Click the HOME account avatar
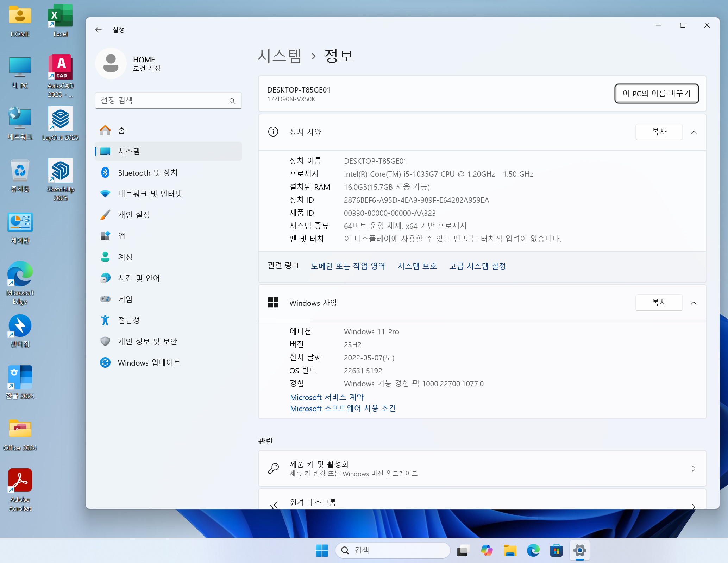The height and width of the screenshot is (563, 728). pyautogui.click(x=111, y=63)
